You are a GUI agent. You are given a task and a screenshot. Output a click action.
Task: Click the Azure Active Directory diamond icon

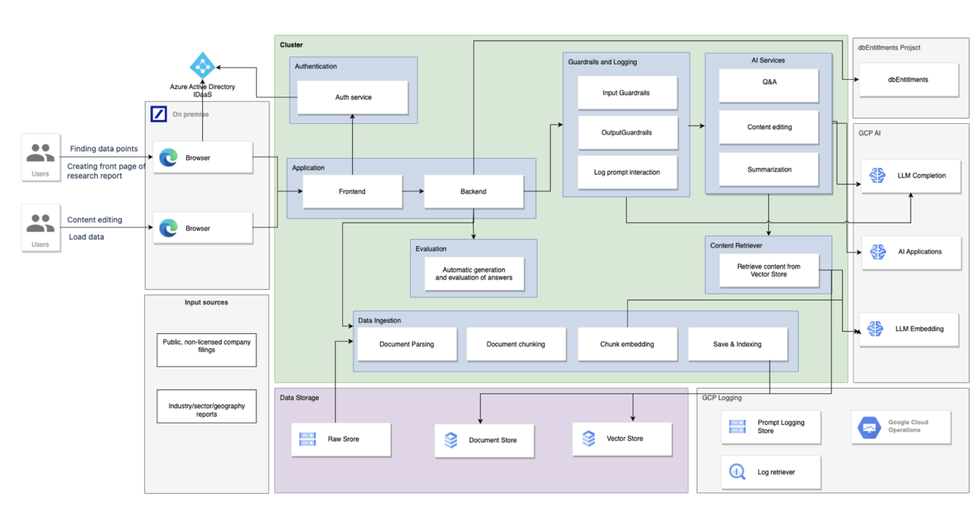click(202, 66)
